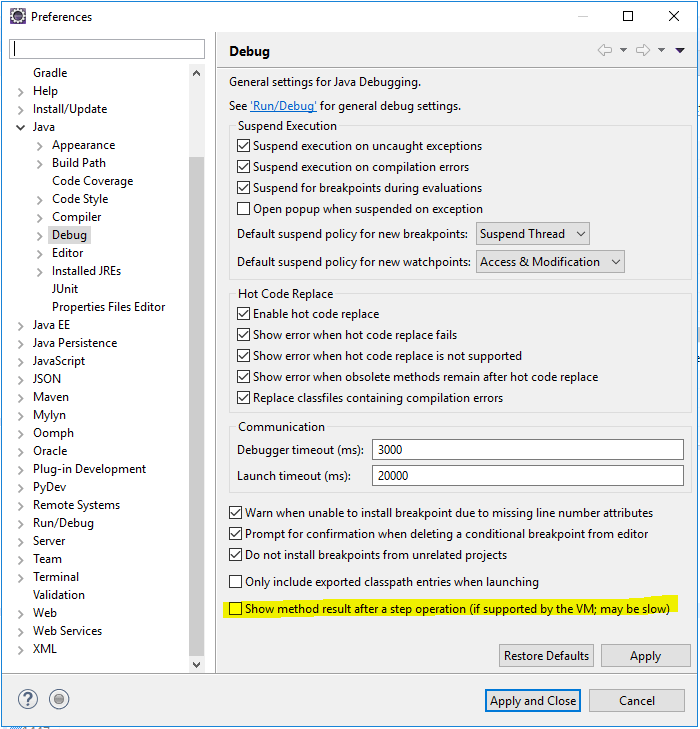Expand the Installed JREs node
Viewport: 700px width, 729px height.
(x=40, y=272)
